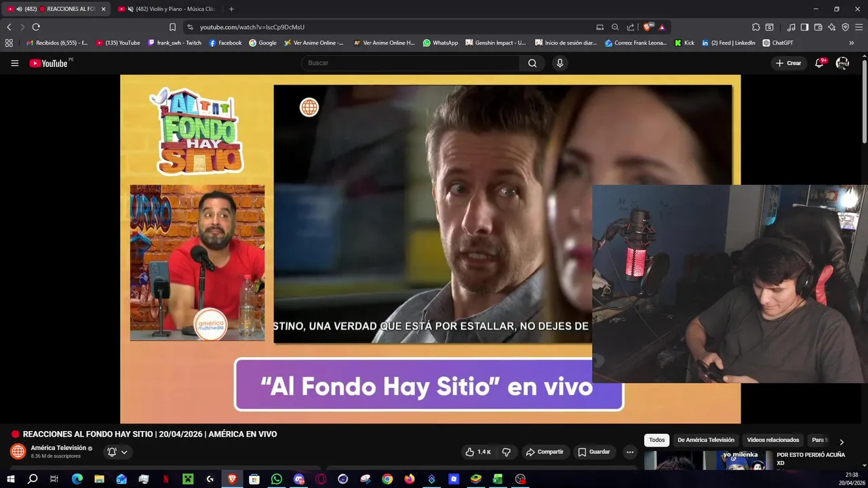
Task: Open Minecraft from Windows taskbar
Action: click(x=188, y=479)
